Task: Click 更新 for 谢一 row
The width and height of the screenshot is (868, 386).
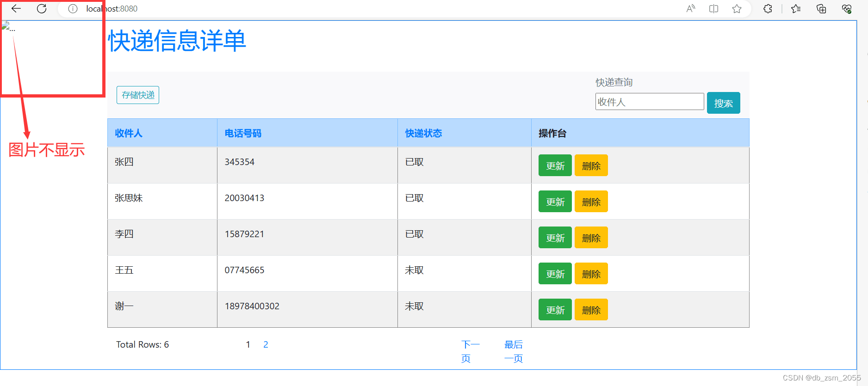Action: 555,310
